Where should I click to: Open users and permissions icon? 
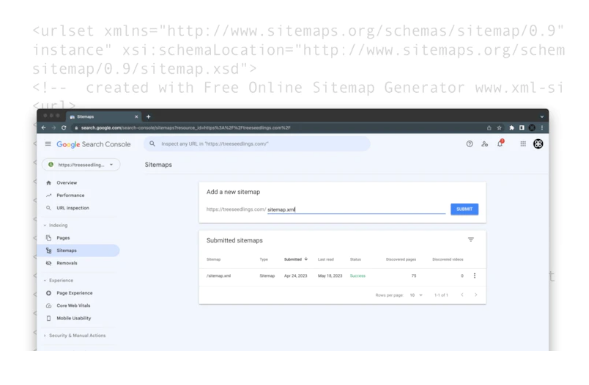point(485,144)
